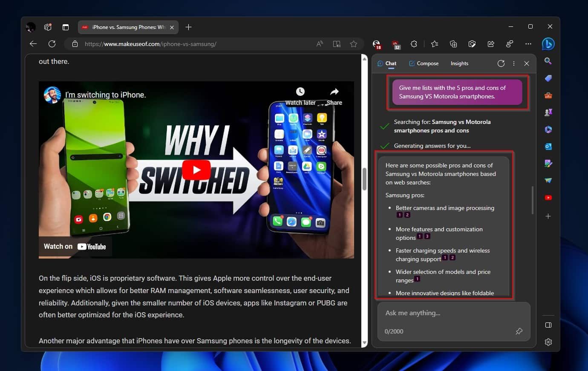Open Search in the Edge sidebar
588x371 pixels.
548,61
